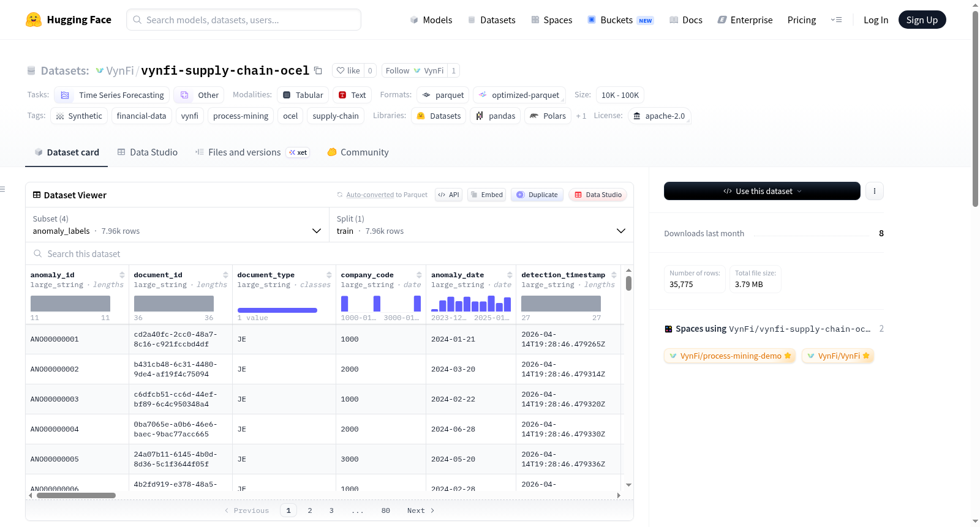Open the left sidebar table of contents
This screenshot has height=527, width=980.
click(2, 189)
